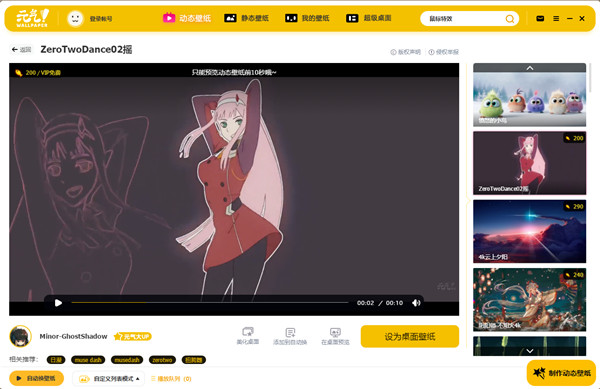The width and height of the screenshot is (600, 389).
Task: Expand the 自定义列表模式 dropdown
Action: click(x=109, y=379)
